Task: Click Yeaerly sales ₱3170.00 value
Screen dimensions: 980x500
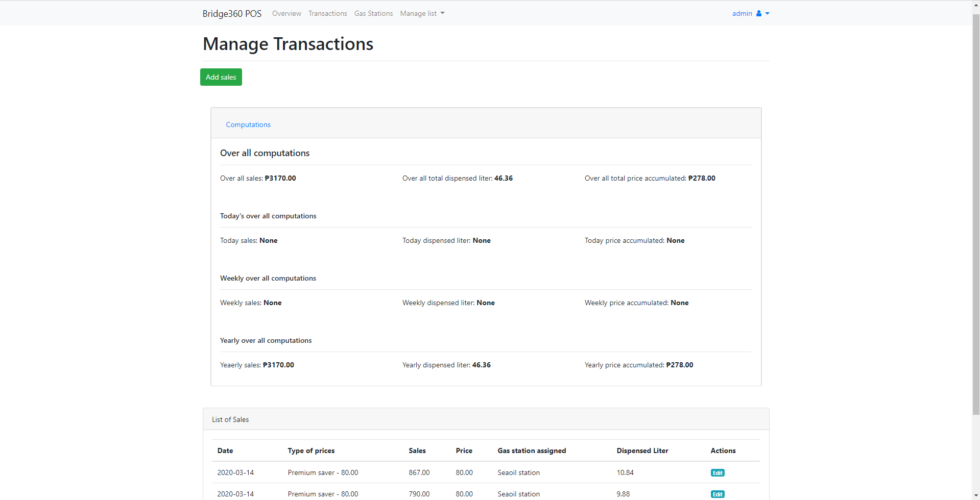Action: pos(278,365)
